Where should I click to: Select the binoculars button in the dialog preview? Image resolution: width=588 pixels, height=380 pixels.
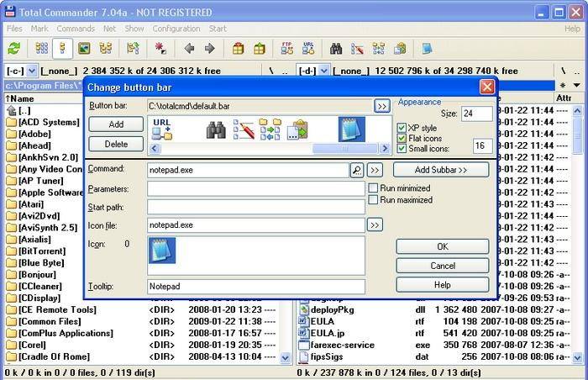tap(216, 130)
